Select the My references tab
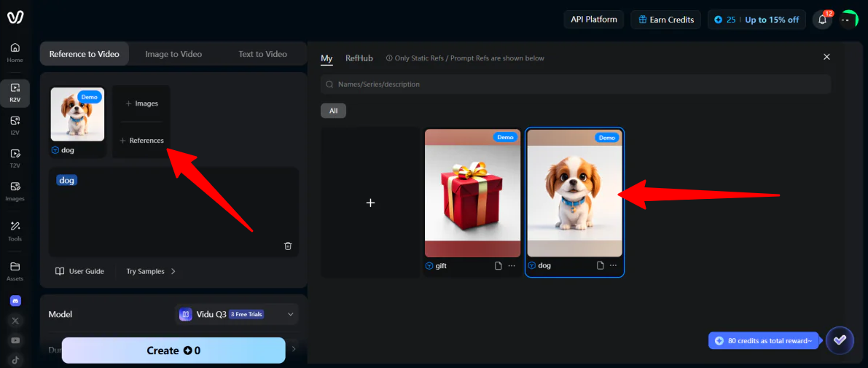The image size is (868, 368). (327, 58)
